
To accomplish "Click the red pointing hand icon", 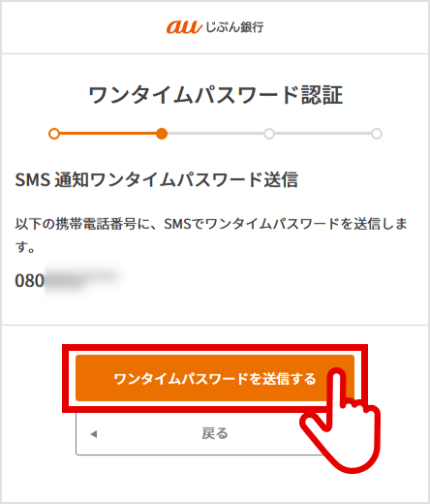I will pos(342,420).
